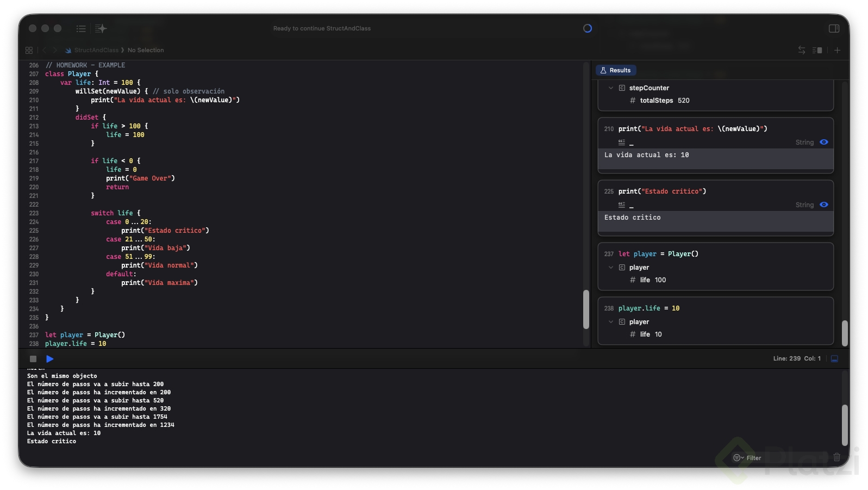Click 'print("Game Over")' code line
868x490 pixels.
(140, 178)
